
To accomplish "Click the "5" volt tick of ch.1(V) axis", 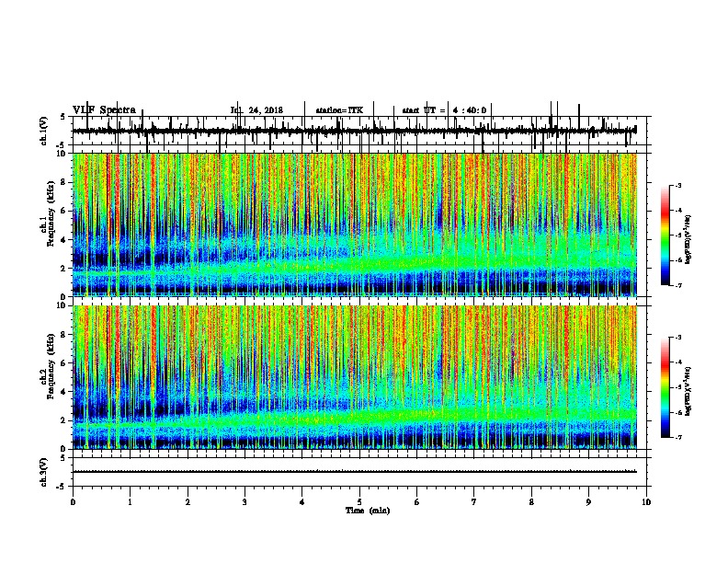I will tap(63, 117).
